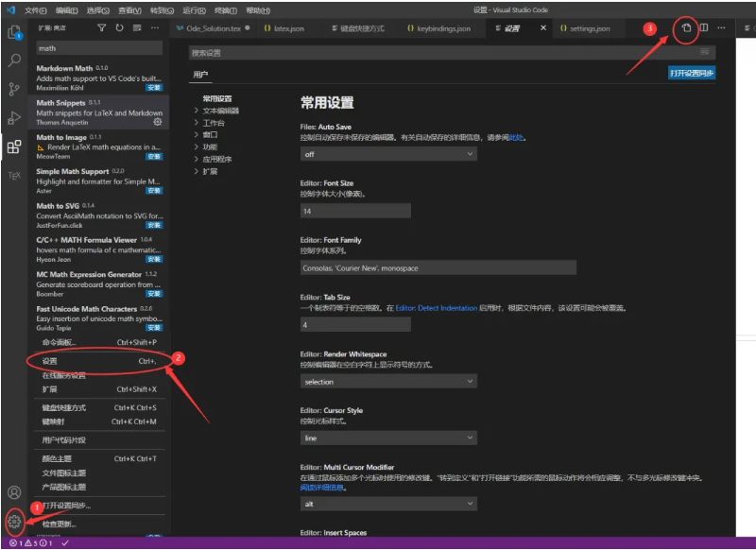Open 编辑(E) menu
The width and height of the screenshot is (756, 550).
point(66,10)
